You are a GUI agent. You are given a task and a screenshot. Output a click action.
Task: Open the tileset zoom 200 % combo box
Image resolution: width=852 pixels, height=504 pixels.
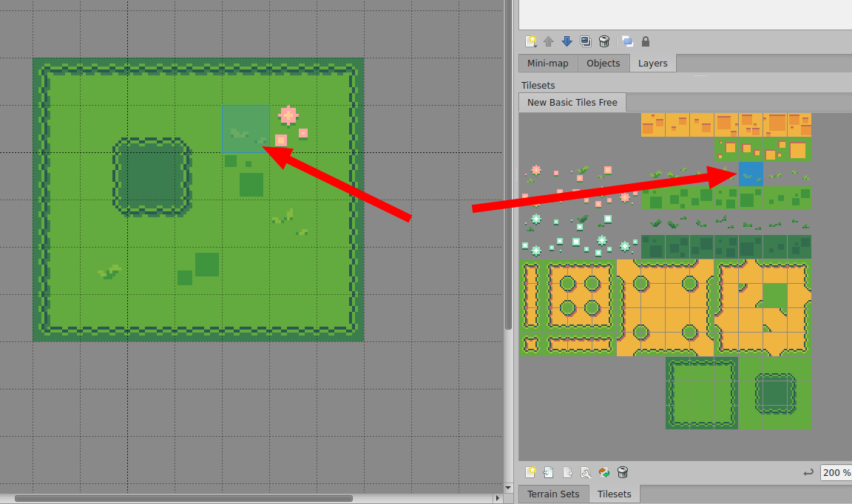836,472
